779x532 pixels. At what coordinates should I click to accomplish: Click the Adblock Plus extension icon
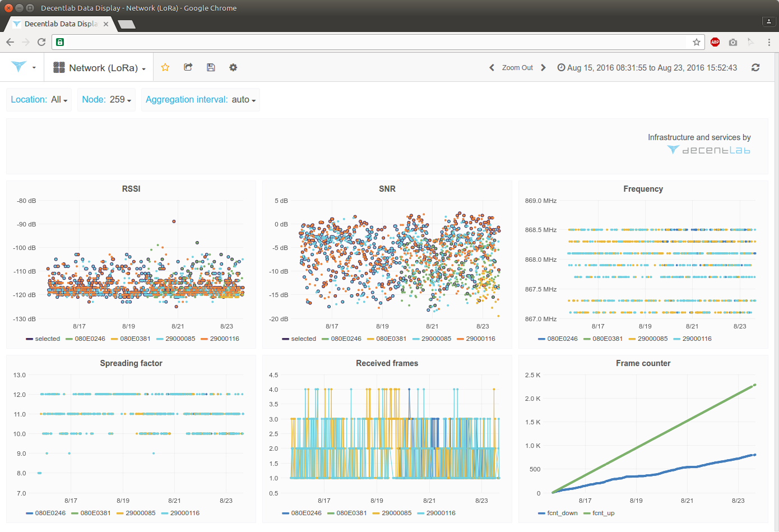pos(715,42)
